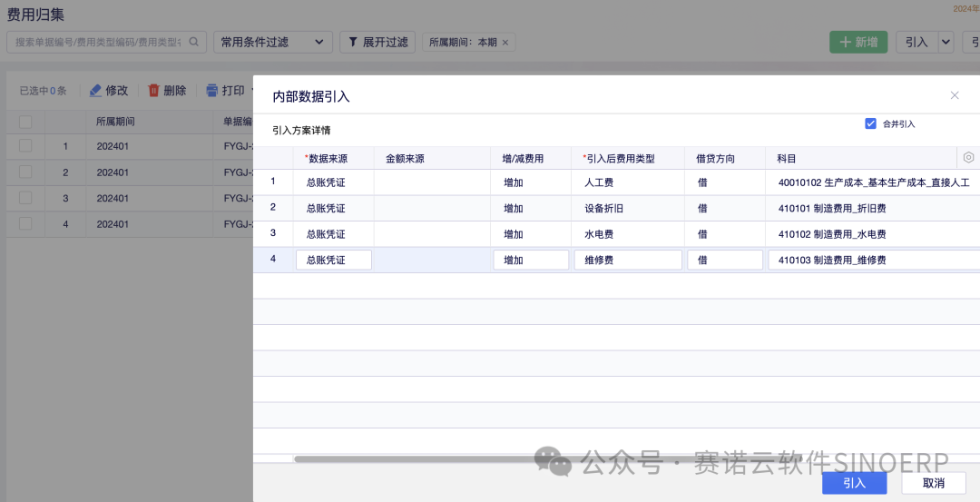The height and width of the screenshot is (502, 980).
Task: Click the funnel icon in 展开过滤
Action: [x=352, y=42]
